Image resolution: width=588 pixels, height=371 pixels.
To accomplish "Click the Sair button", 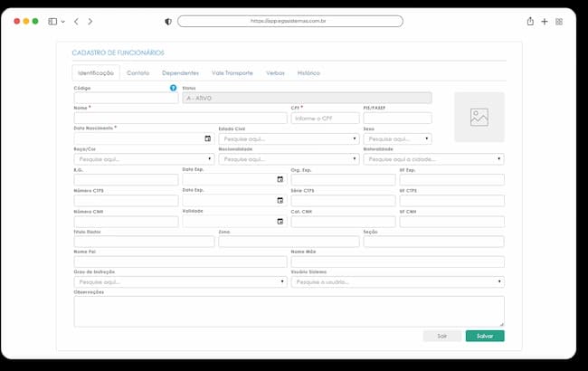I will [442, 336].
